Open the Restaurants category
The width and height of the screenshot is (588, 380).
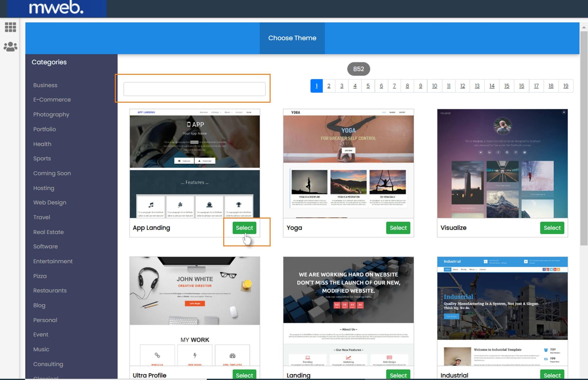click(50, 291)
